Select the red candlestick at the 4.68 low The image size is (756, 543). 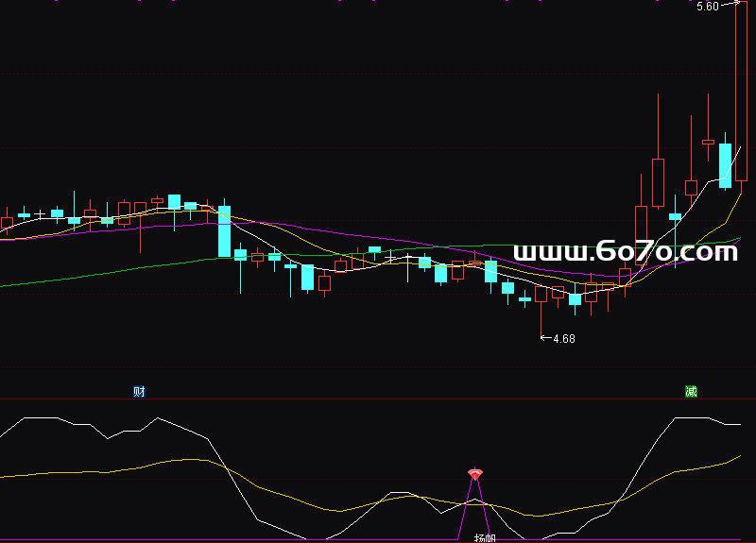pos(541,295)
